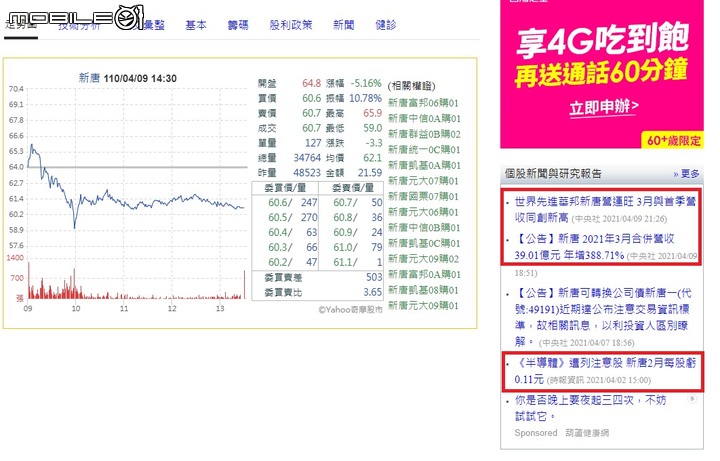Click the 金額 value 21.59
720x461 pixels.
point(370,173)
